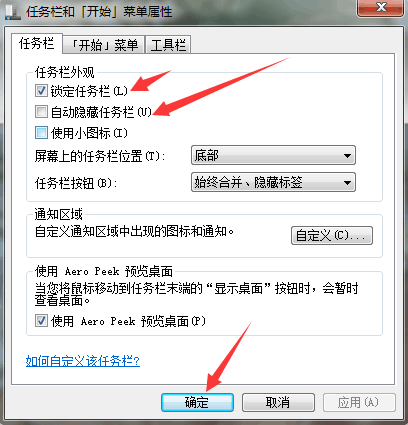Click the 锁定任务栏(L) label text
408x425 pixels.
pyautogui.click(x=89, y=91)
